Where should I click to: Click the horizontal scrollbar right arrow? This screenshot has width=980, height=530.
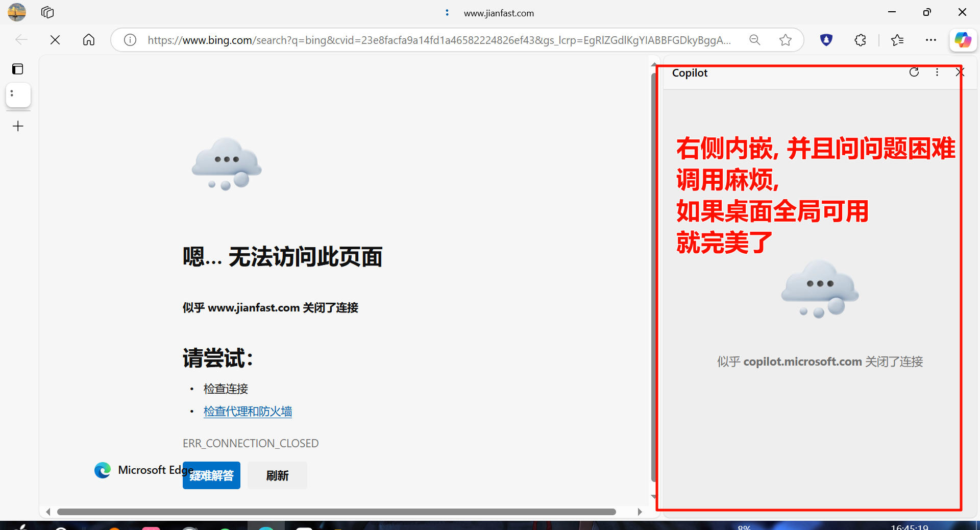(640, 512)
